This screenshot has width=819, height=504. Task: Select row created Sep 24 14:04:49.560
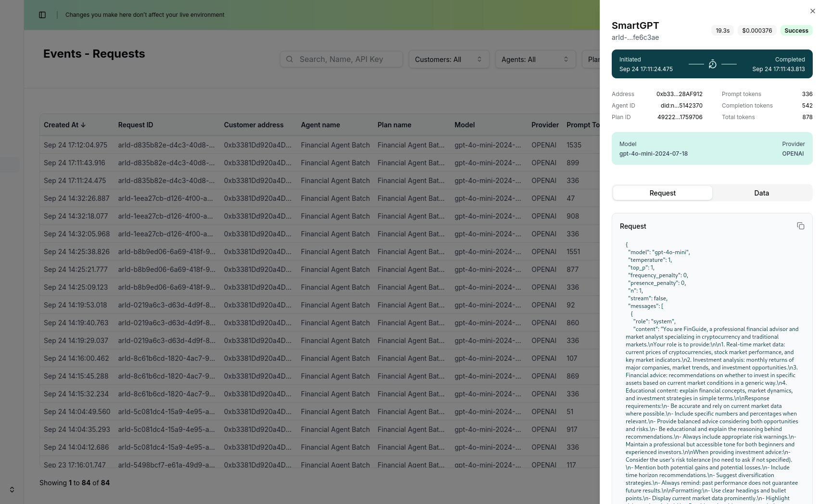[320, 412]
